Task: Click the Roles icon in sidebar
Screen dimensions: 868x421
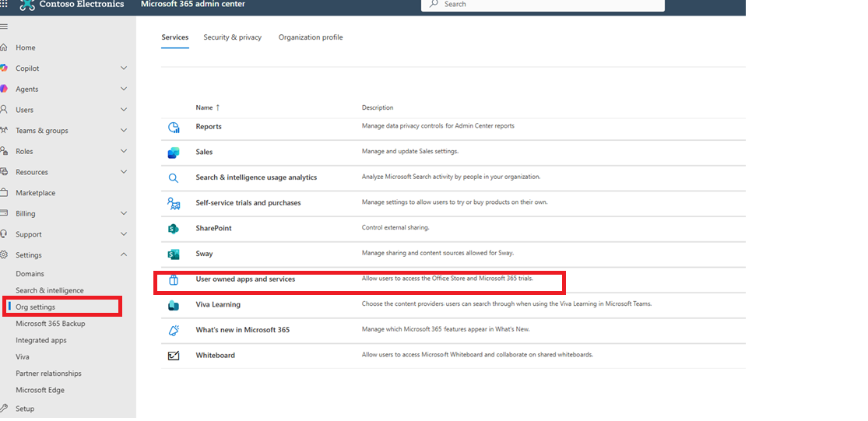Action: click(4, 151)
